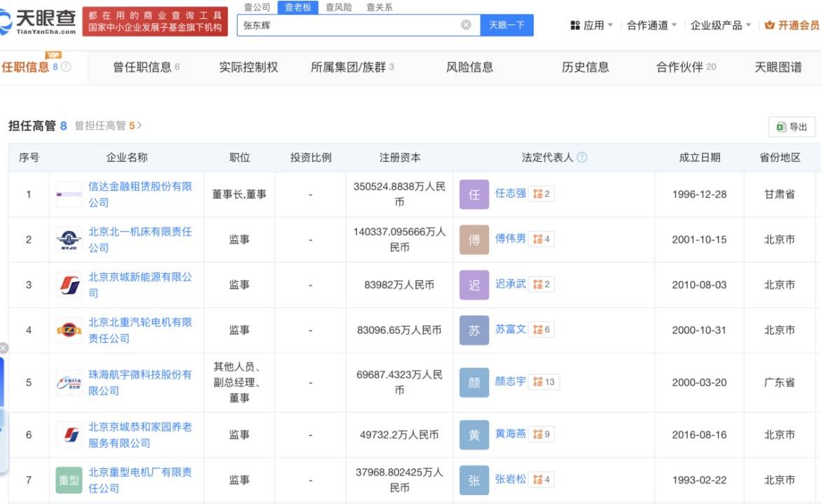821x504 pixels.
Task: Open 北京京城新能源有限公司 link
Action: click(x=140, y=285)
